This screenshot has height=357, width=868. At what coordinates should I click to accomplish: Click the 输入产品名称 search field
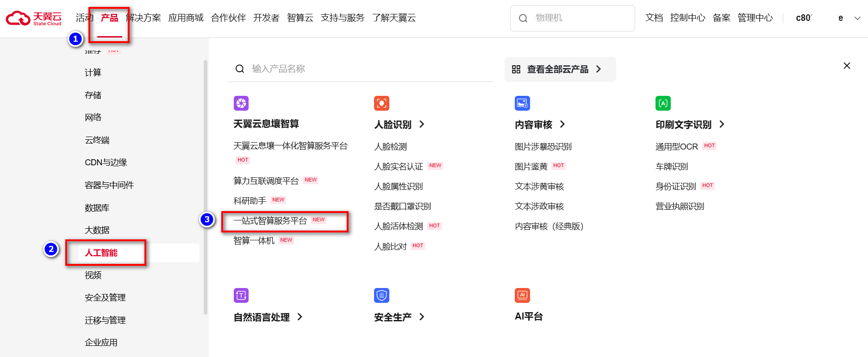(x=360, y=69)
